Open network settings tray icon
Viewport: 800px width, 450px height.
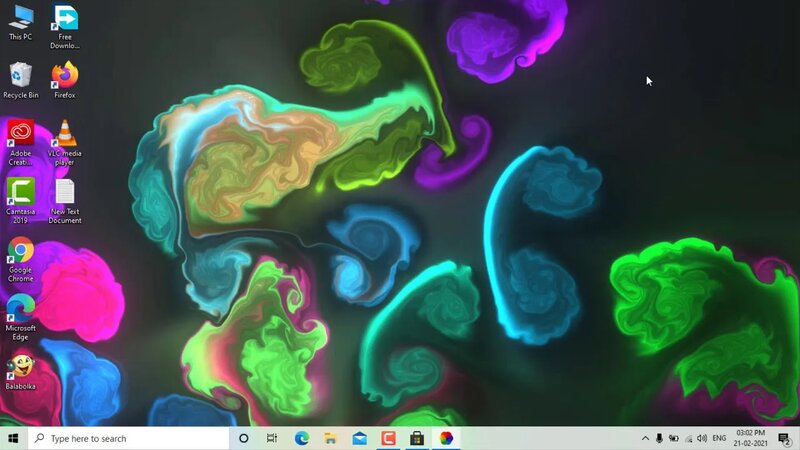pyautogui.click(x=688, y=438)
